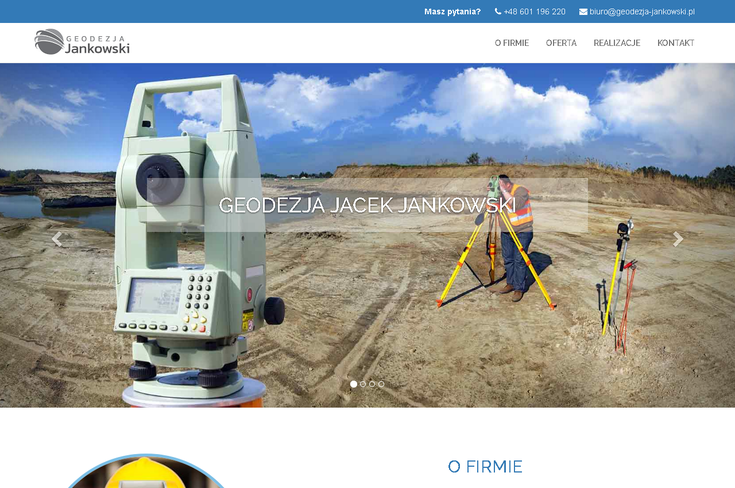Select the first carousel indicator dot
Image resolution: width=735 pixels, height=488 pixels.
(353, 384)
